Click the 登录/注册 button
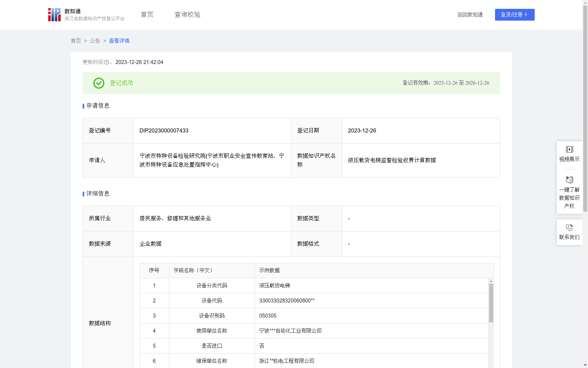Image resolution: width=588 pixels, height=368 pixels. coord(514,15)
